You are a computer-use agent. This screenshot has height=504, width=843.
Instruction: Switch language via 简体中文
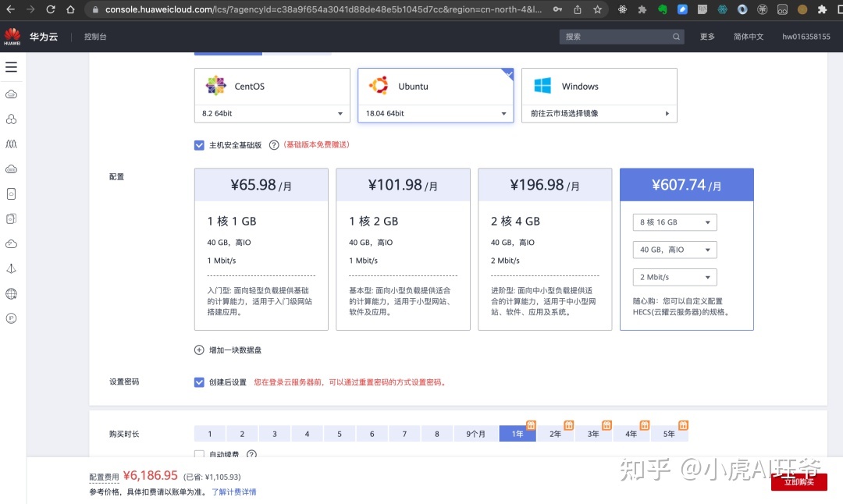(x=749, y=37)
